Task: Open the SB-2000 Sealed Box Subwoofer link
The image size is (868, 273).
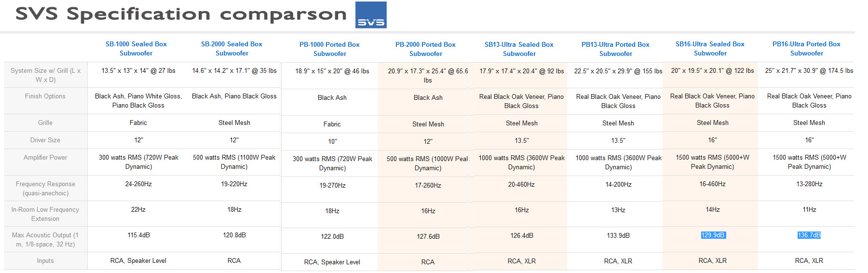Action: [232, 49]
